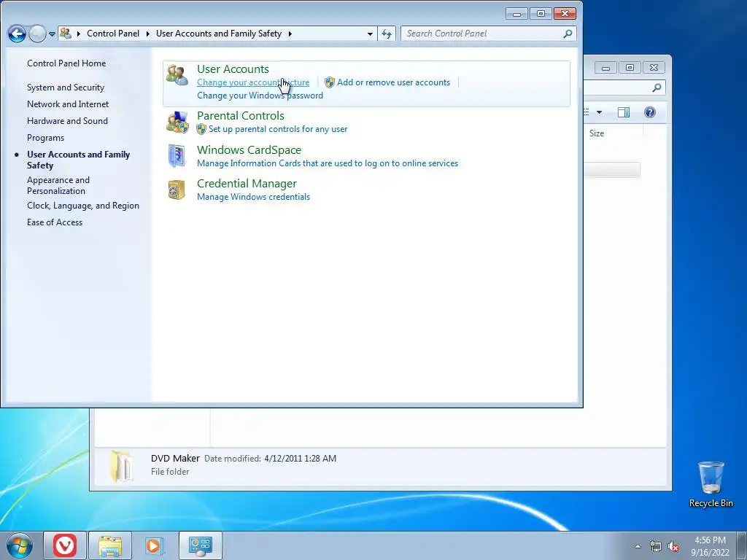Toggle the preview pane in the background Explorer window
The width and height of the screenshot is (747, 560).
tap(623, 112)
